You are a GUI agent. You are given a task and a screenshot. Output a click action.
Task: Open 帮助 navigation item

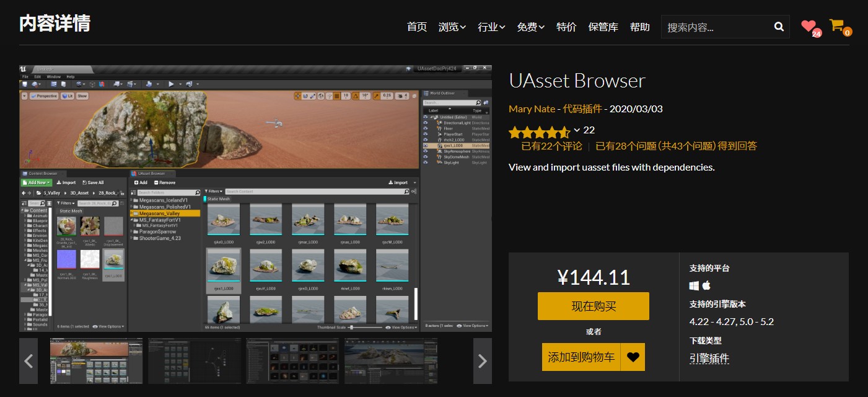pyautogui.click(x=640, y=27)
